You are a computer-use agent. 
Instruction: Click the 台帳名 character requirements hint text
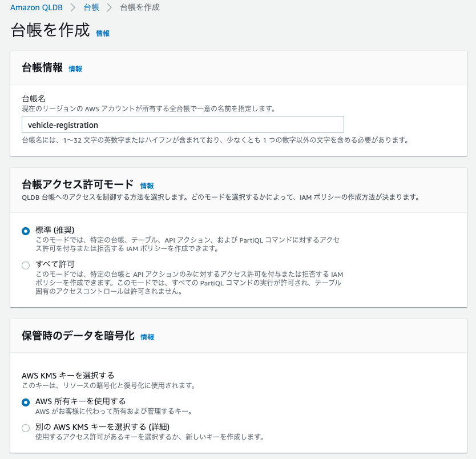point(216,140)
